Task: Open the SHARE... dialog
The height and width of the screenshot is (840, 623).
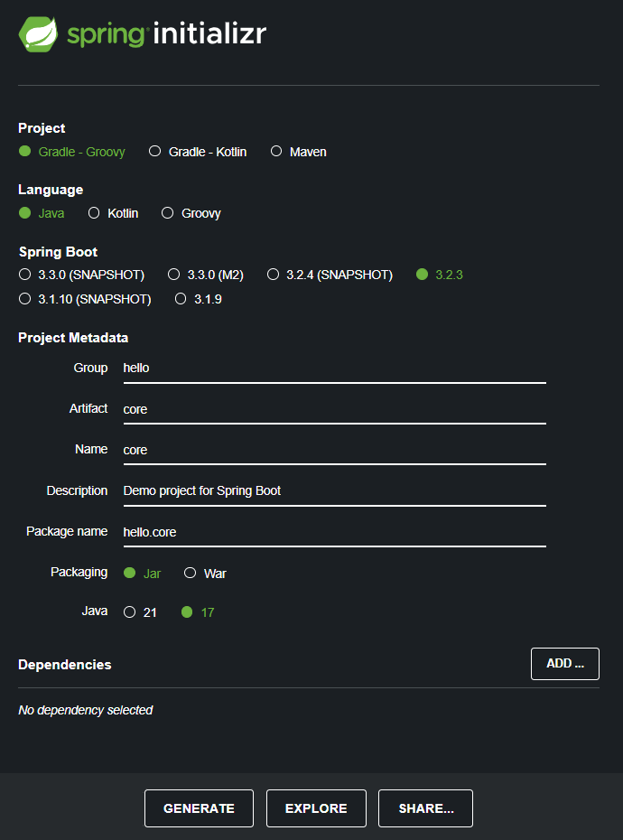Action: [425, 808]
